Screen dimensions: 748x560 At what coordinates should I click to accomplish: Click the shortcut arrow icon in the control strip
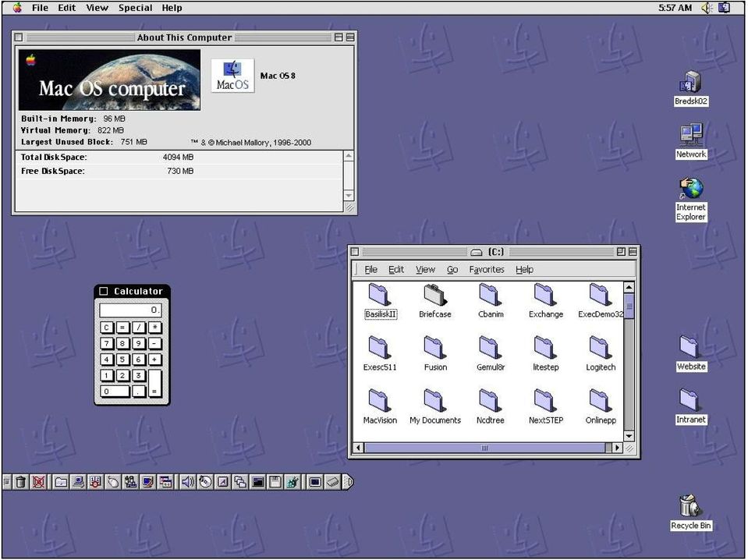[x=223, y=482]
